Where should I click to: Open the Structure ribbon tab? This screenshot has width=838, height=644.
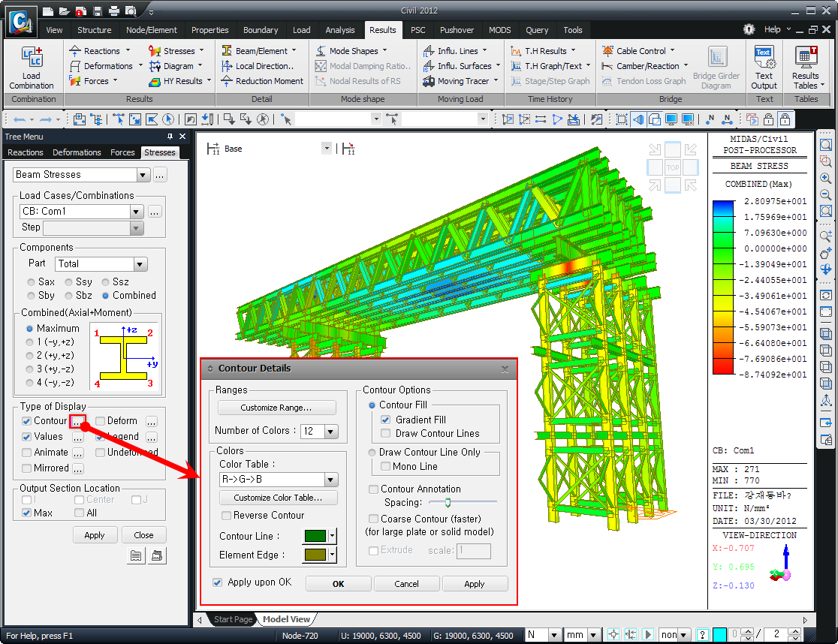point(94,30)
